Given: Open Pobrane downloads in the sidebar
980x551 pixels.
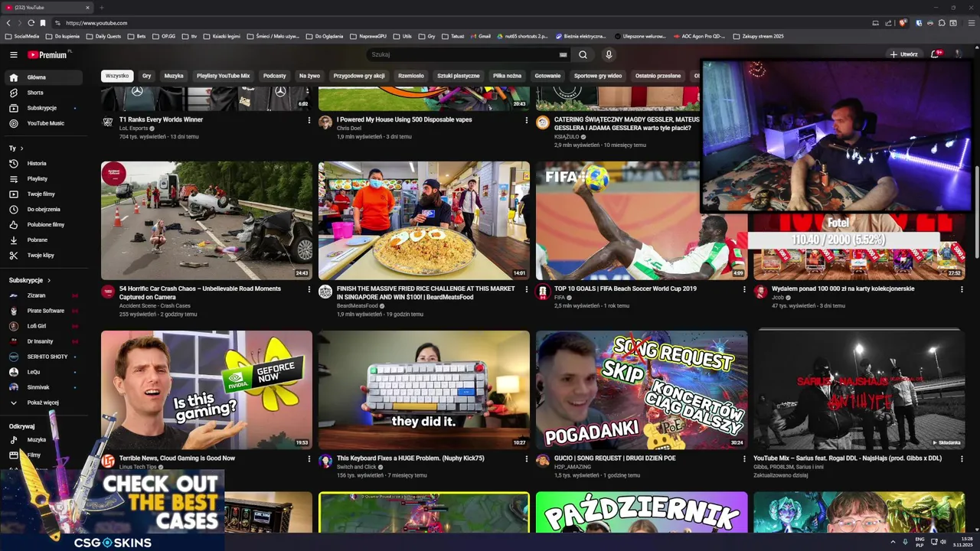Looking at the screenshot, I should pos(44,240).
